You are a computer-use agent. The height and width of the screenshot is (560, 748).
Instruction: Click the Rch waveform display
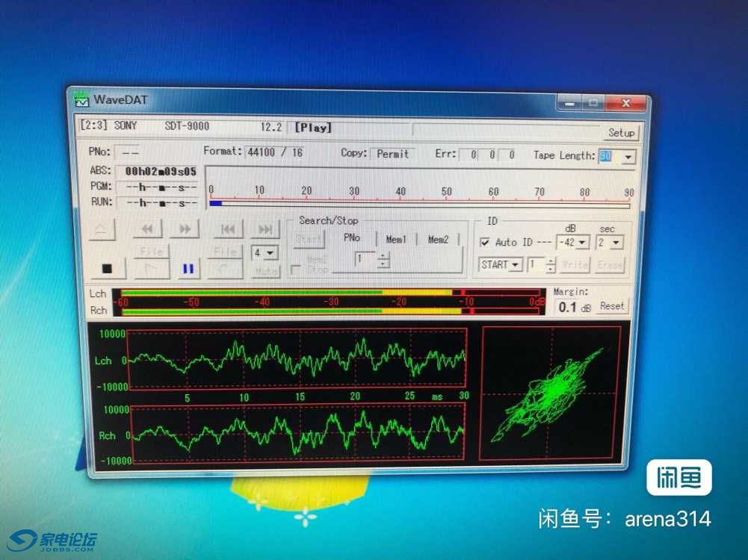298,434
